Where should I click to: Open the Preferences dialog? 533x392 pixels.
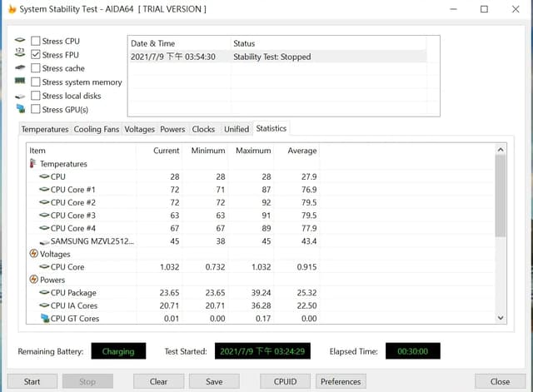341,381
